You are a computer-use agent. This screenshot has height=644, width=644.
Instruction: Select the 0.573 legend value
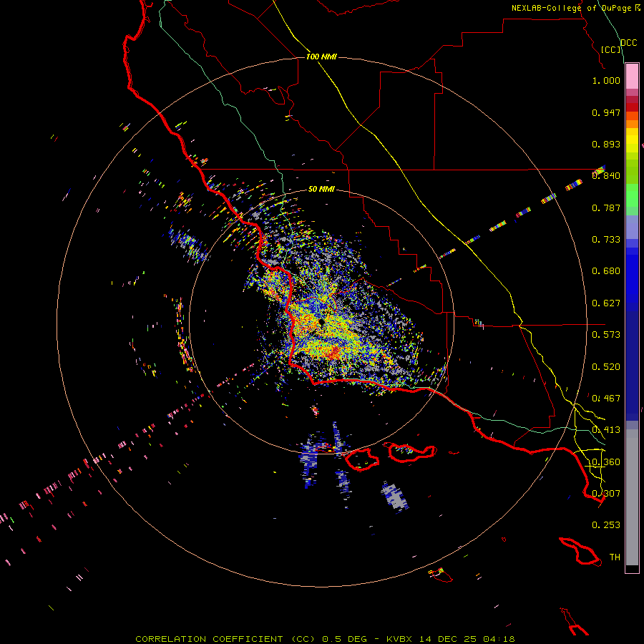coord(606,335)
